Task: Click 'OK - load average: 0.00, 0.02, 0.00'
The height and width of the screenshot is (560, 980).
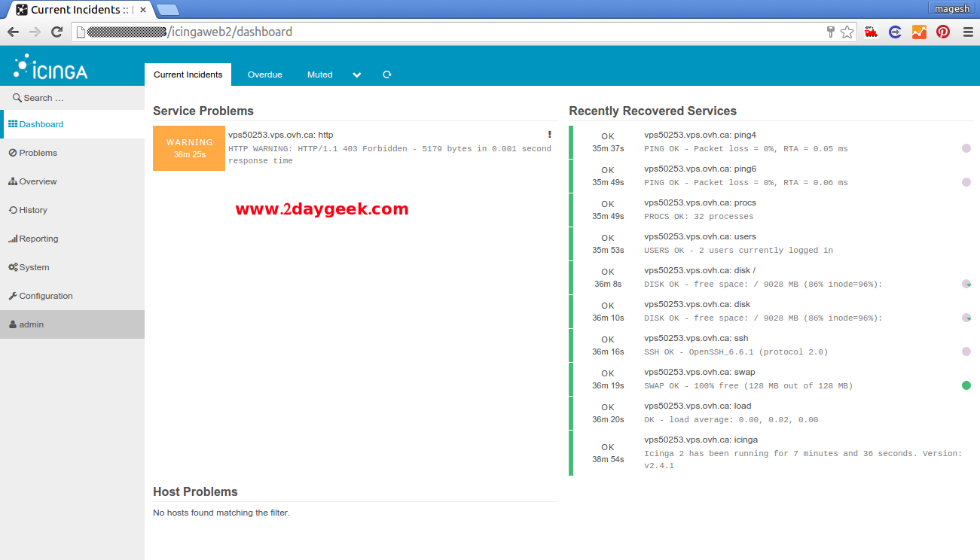Action: (x=731, y=419)
